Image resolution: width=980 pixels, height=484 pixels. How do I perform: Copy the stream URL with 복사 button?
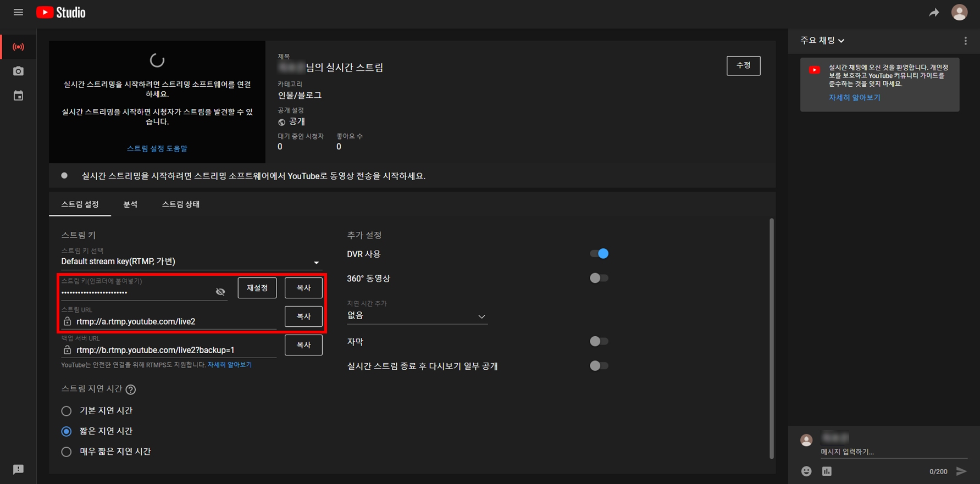pyautogui.click(x=303, y=316)
